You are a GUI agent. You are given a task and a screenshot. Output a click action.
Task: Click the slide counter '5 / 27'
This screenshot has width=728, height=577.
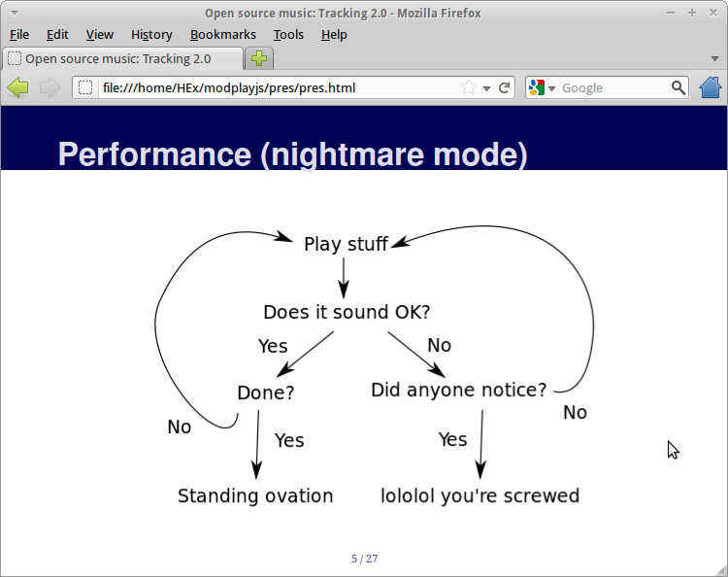[x=364, y=559]
